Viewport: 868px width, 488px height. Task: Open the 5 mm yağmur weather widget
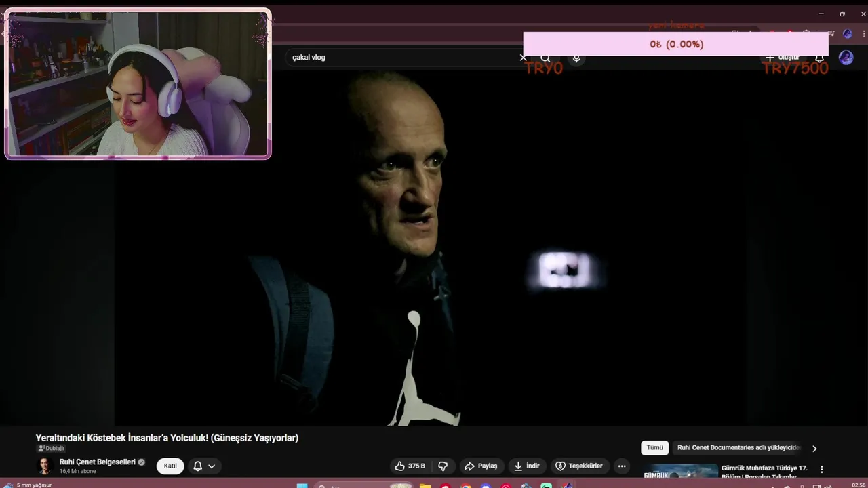tap(27, 485)
